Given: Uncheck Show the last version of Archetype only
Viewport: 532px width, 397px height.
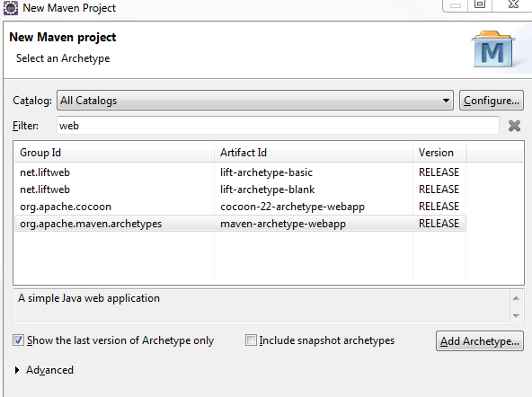Looking at the screenshot, I should click(18, 340).
